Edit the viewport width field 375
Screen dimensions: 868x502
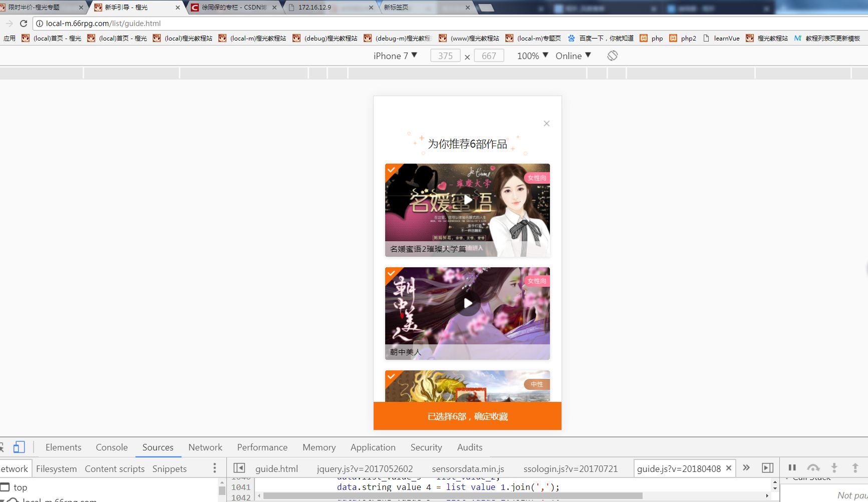(445, 56)
